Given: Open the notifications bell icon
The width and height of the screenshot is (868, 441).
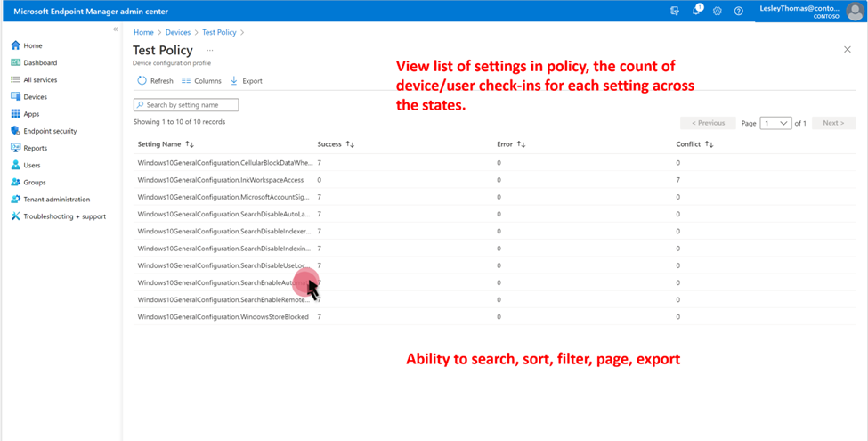Looking at the screenshot, I should (696, 11).
